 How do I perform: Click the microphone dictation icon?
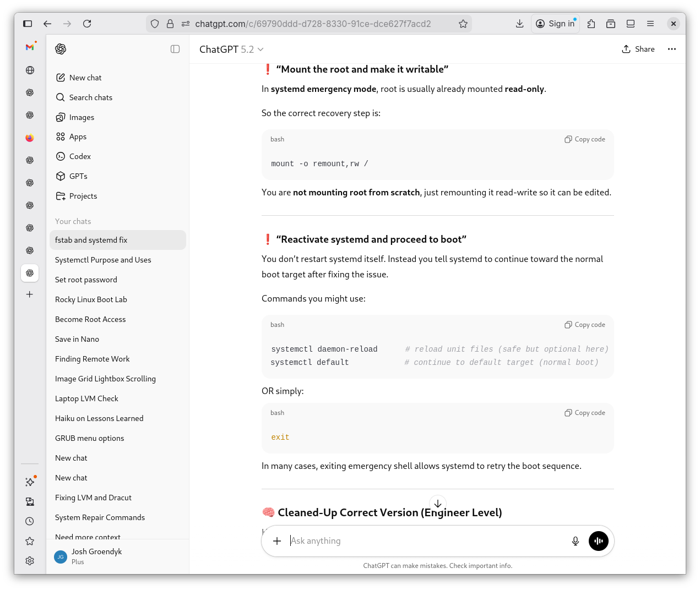576,541
